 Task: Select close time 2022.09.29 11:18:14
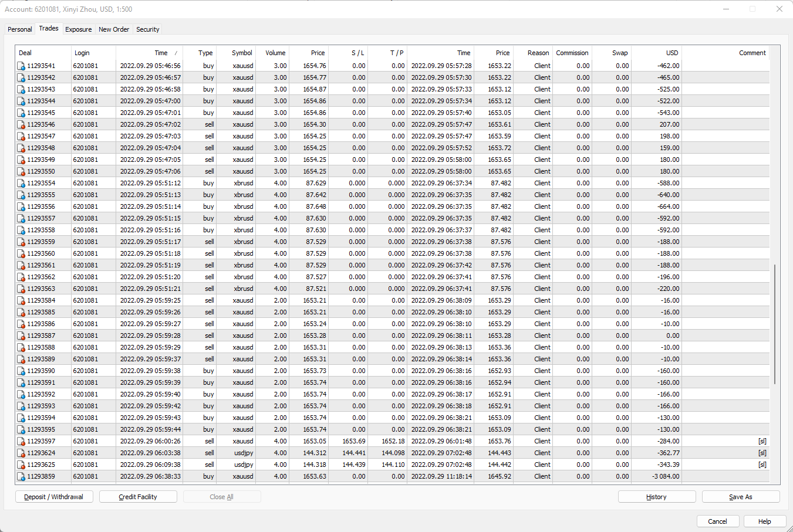pos(441,476)
